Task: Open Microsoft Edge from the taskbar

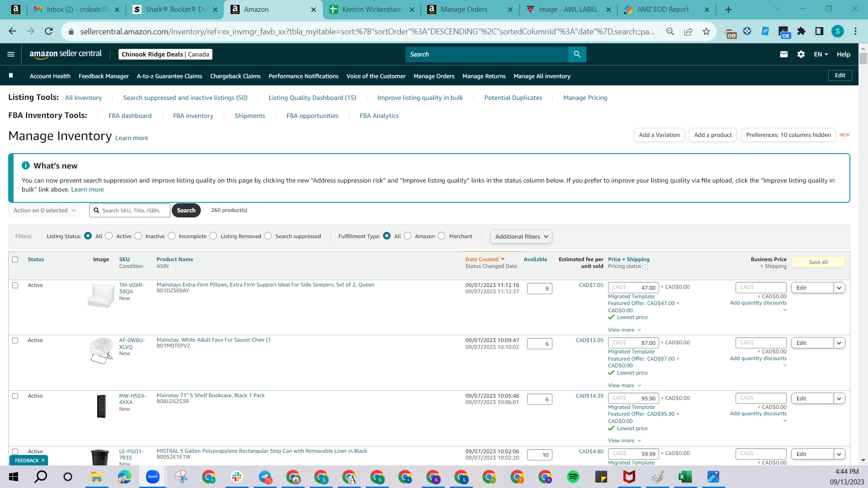Action: (125, 477)
